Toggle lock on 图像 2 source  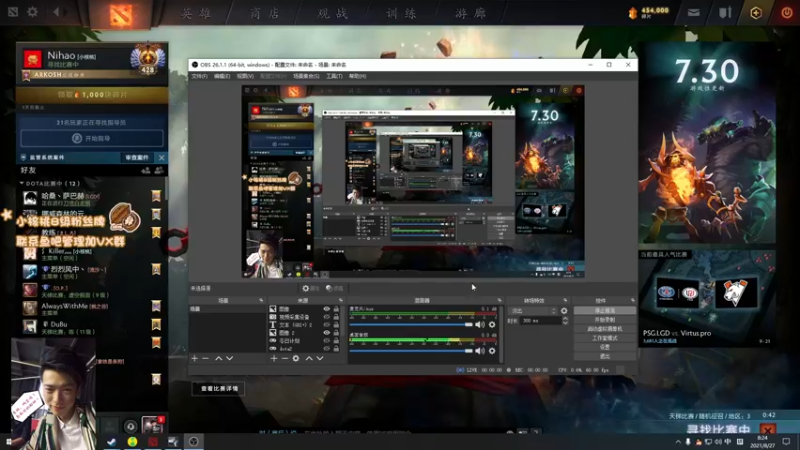pyautogui.click(x=336, y=333)
